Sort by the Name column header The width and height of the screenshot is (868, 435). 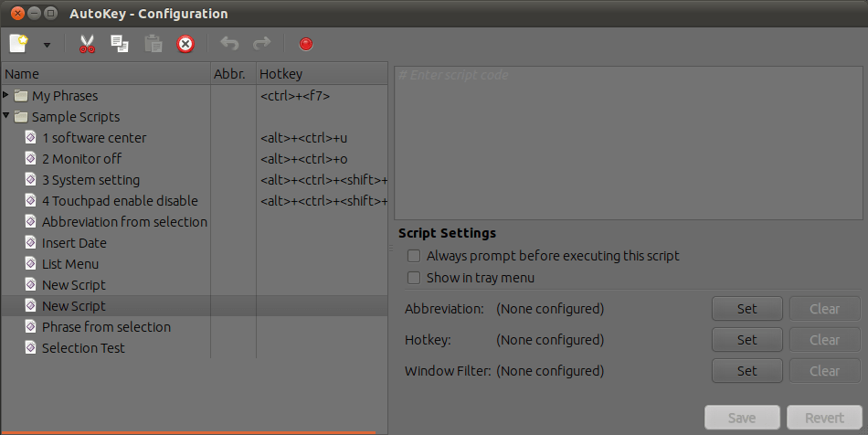(106, 74)
